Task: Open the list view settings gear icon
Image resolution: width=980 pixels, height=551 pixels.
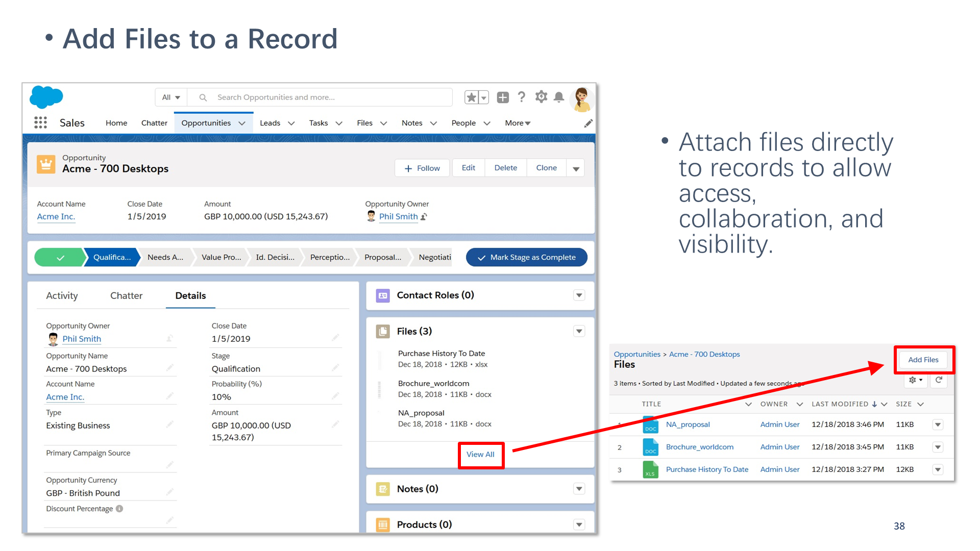Action: [x=916, y=380]
